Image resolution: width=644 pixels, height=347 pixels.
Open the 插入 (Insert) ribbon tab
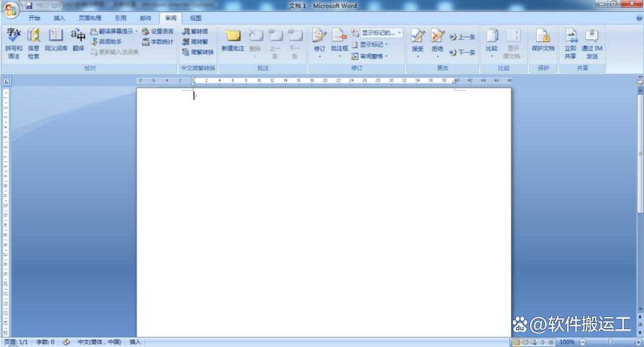pos(59,18)
